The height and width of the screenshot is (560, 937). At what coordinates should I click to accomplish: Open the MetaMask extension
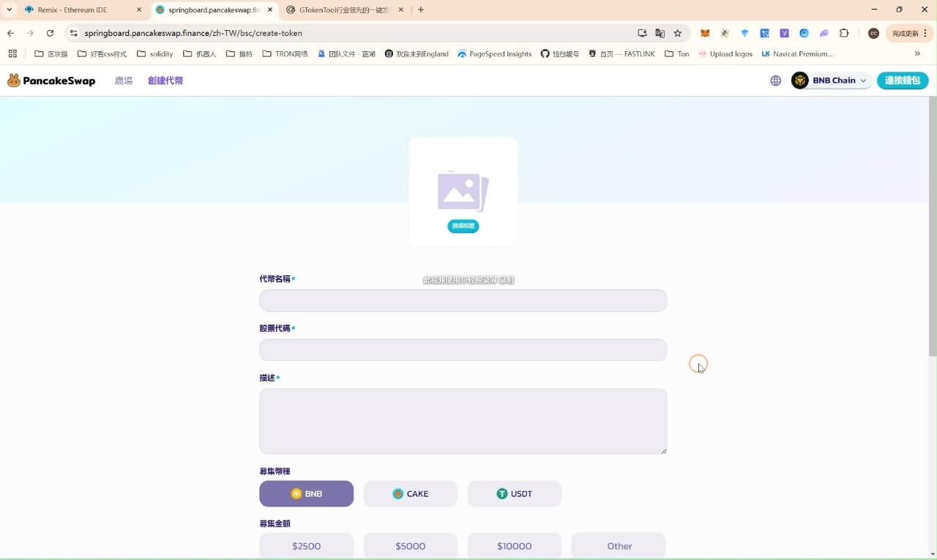[x=705, y=33]
